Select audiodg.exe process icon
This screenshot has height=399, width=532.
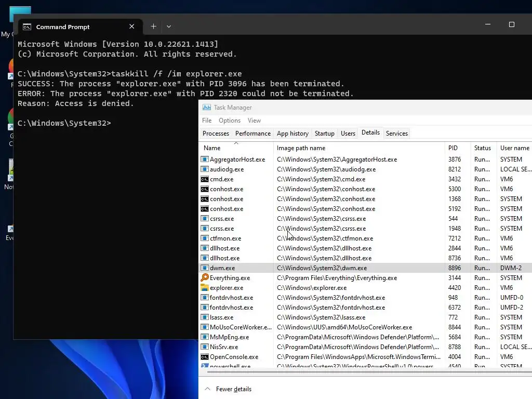[205, 169]
